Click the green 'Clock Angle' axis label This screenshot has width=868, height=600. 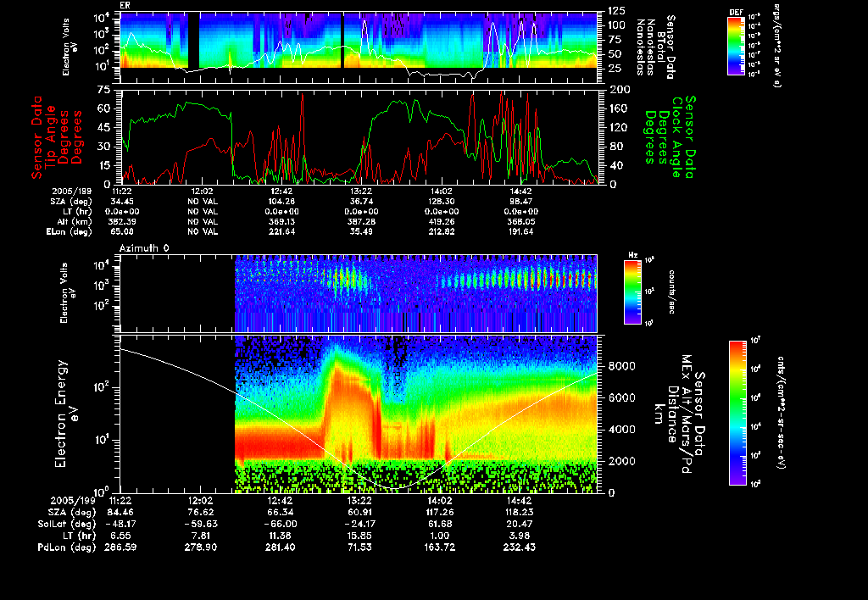pos(676,137)
